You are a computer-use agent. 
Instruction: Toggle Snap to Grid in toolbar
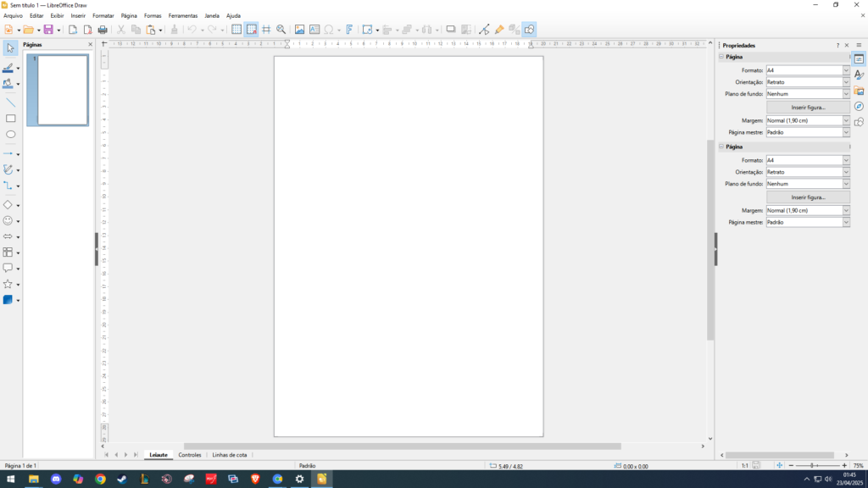pyautogui.click(x=252, y=30)
